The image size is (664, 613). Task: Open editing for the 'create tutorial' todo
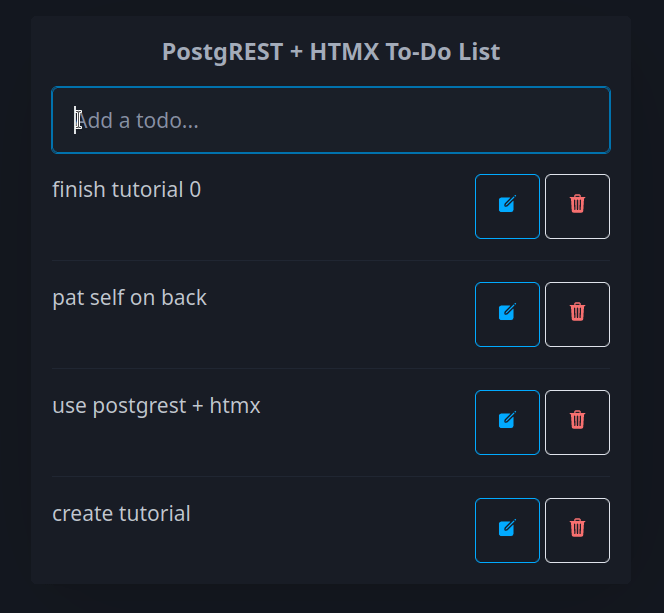(x=507, y=530)
